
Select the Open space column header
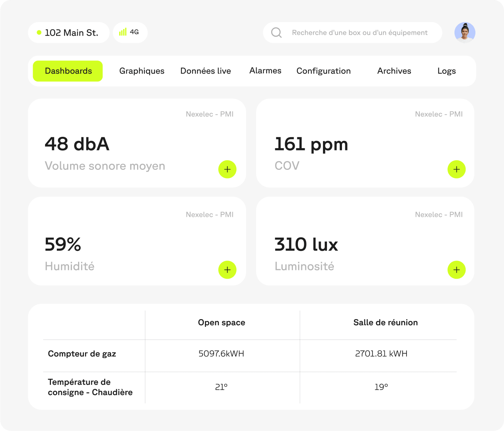[x=221, y=322]
